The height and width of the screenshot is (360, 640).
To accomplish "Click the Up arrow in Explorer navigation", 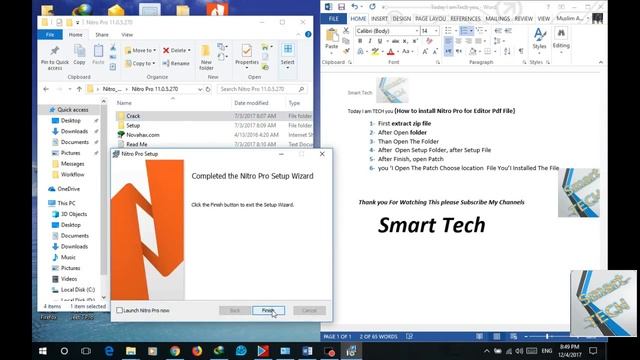I will point(79,89).
